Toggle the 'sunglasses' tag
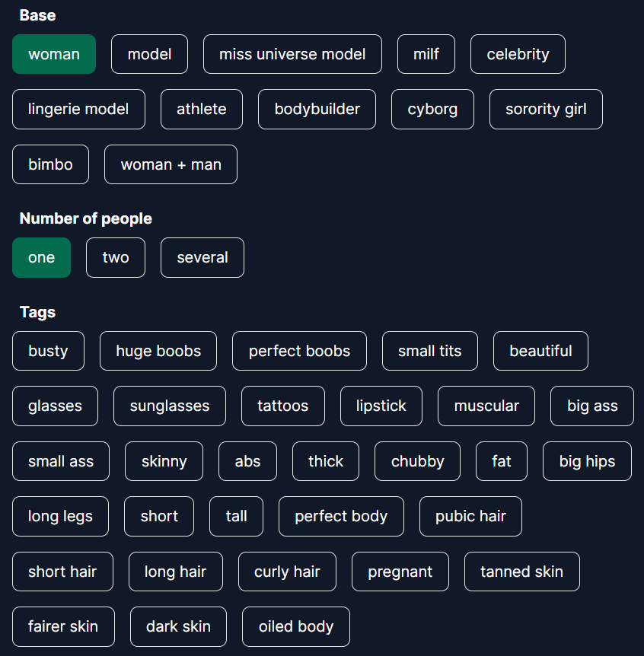The width and height of the screenshot is (644, 656). click(170, 406)
